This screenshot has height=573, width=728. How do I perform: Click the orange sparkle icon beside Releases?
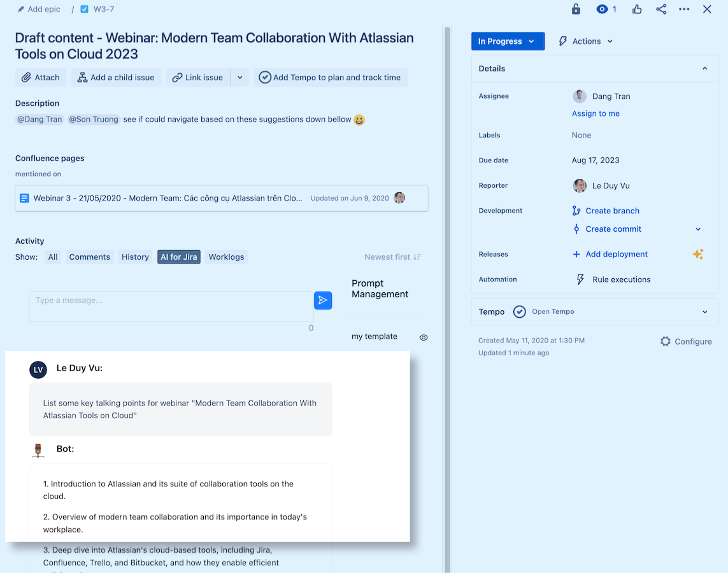point(698,254)
